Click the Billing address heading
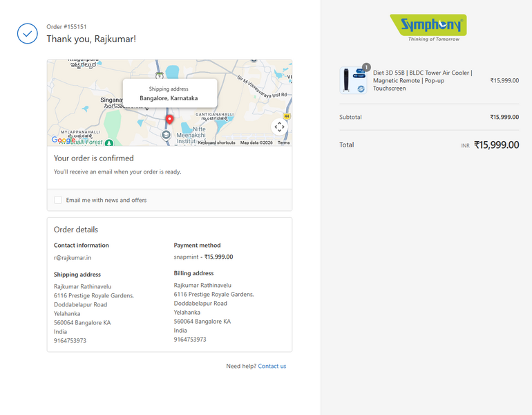The width and height of the screenshot is (532, 415). [x=193, y=273]
